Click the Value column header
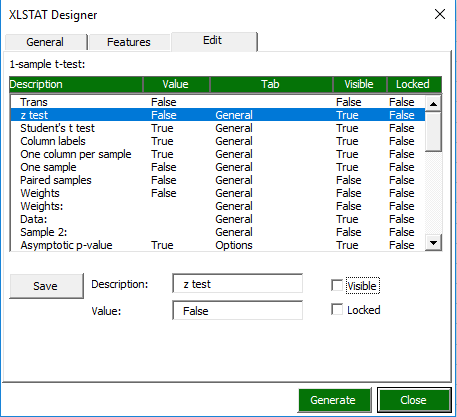This screenshot has height=417, width=457. [x=176, y=84]
